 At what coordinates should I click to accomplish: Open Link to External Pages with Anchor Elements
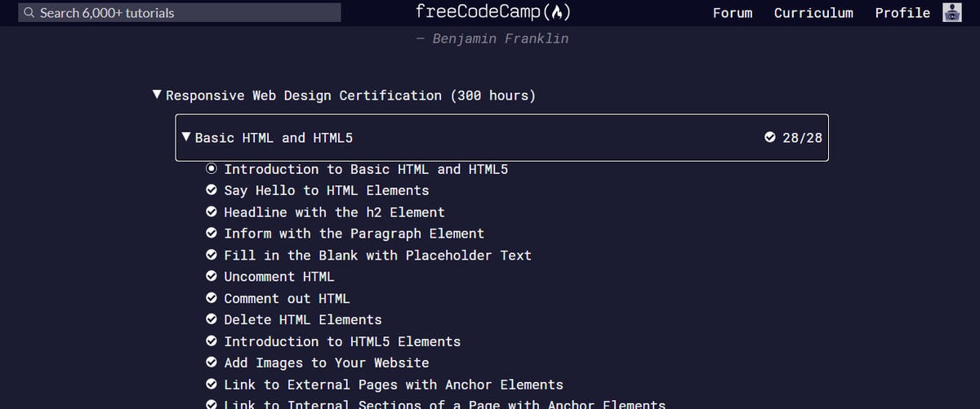pos(394,384)
